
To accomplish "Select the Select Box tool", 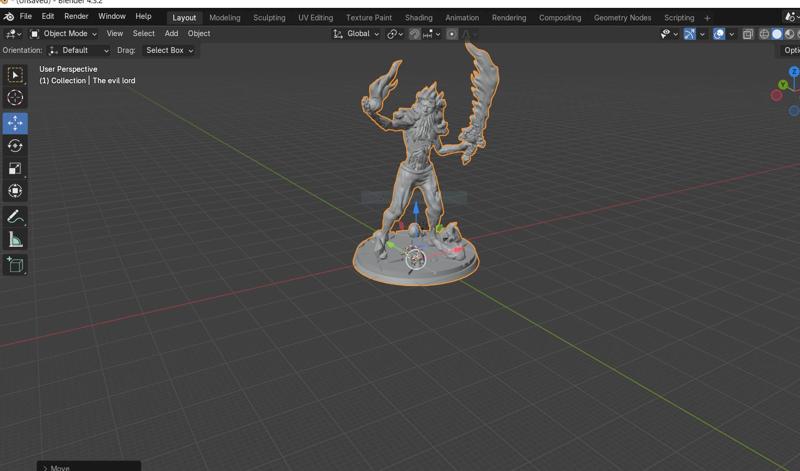I will pos(15,75).
